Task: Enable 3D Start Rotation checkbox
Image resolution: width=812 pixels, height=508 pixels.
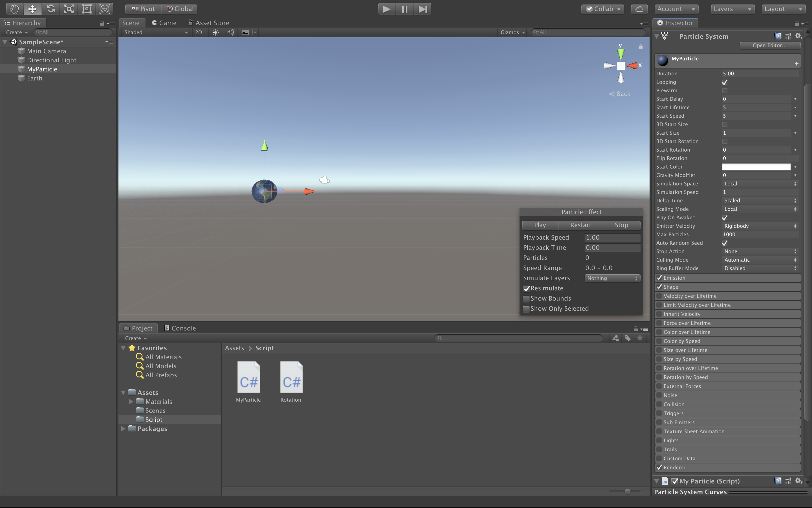Action: pos(725,141)
